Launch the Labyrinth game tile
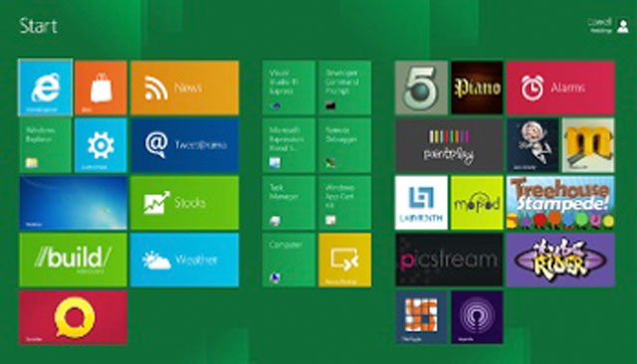 (x=421, y=203)
